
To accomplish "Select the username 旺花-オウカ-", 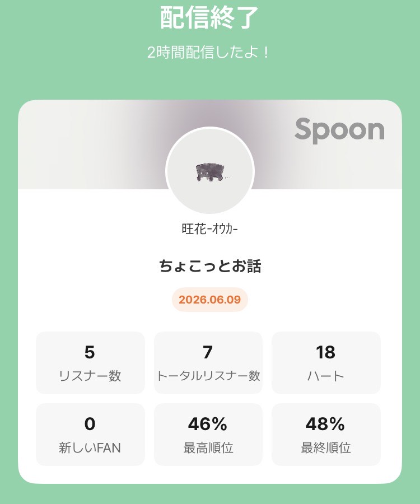I will [x=210, y=229].
